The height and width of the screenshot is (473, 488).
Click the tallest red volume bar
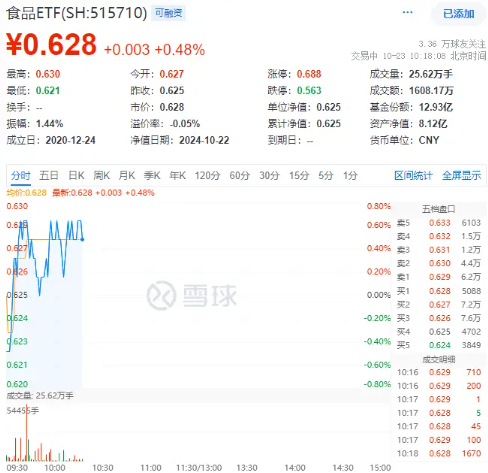click(x=27, y=434)
